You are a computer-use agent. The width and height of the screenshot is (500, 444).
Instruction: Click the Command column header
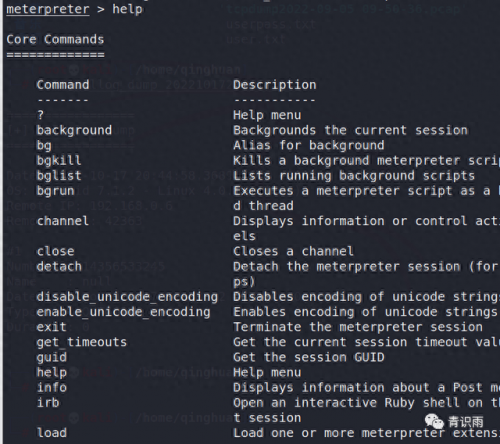[63, 85]
